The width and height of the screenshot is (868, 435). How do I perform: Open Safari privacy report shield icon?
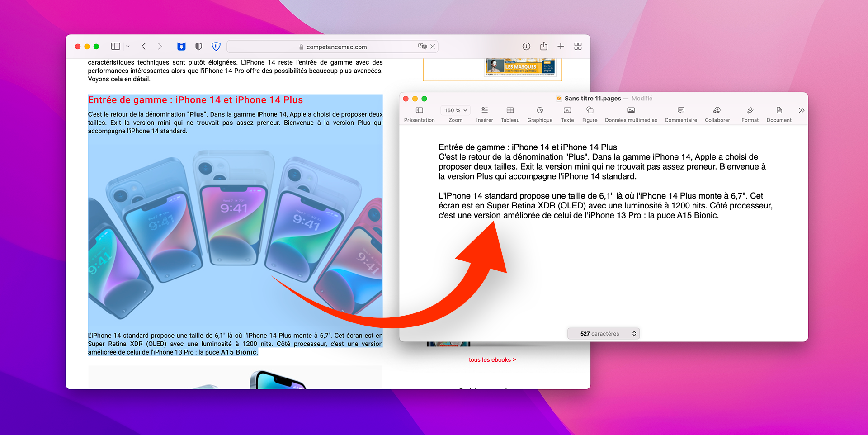coord(198,46)
